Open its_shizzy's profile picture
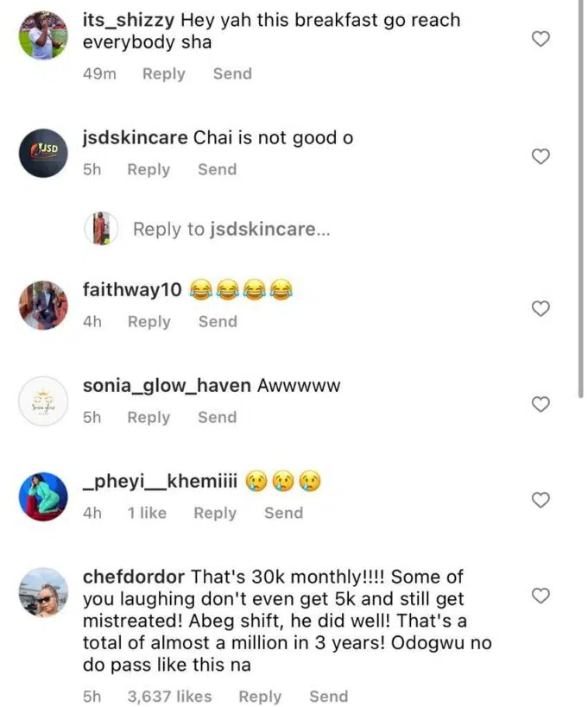Image resolution: width=588 pixels, height=707 pixels. tap(43, 35)
